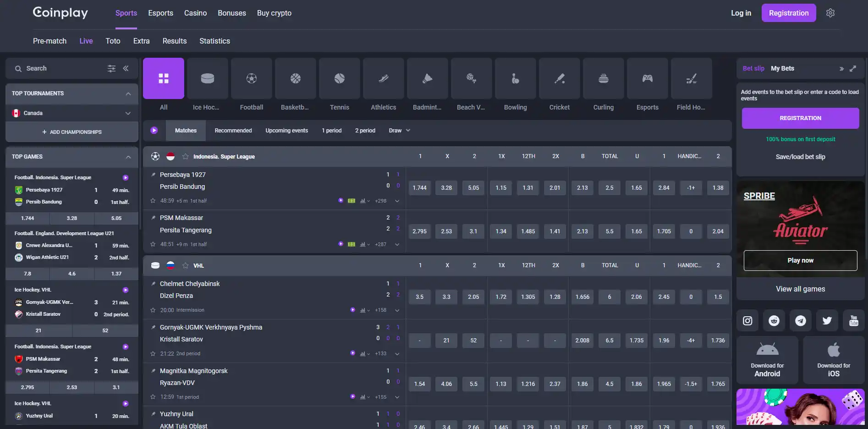
Task: Click the Log in link
Action: point(741,13)
